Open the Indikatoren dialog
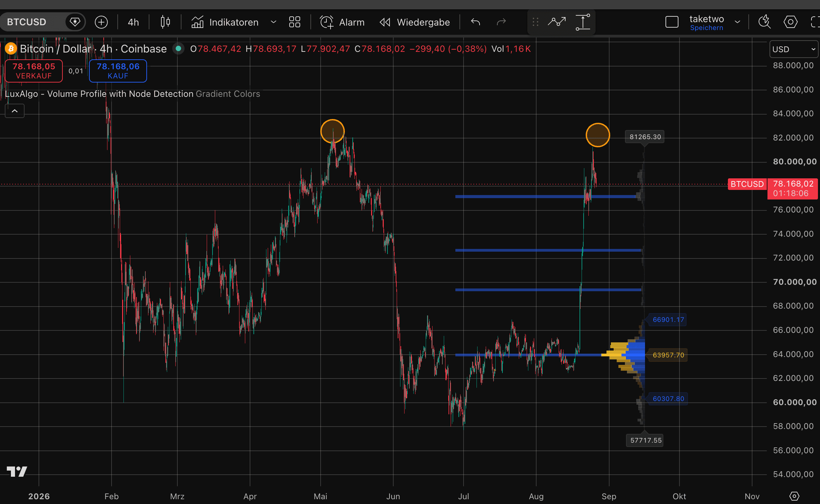 pos(225,22)
